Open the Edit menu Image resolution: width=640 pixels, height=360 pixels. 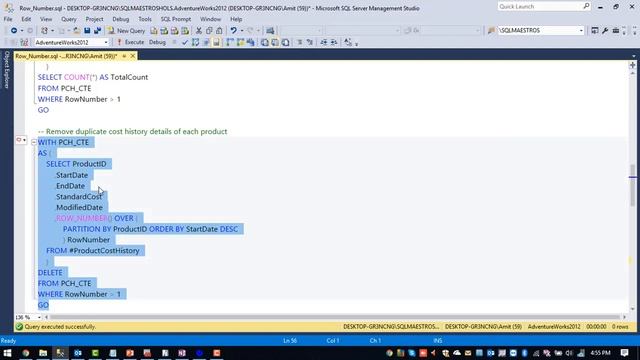coord(26,19)
